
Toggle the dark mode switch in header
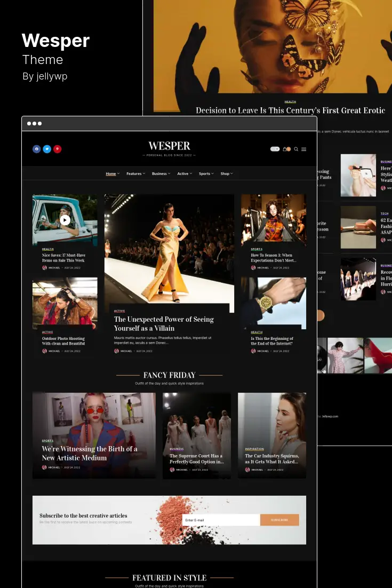coord(275,149)
